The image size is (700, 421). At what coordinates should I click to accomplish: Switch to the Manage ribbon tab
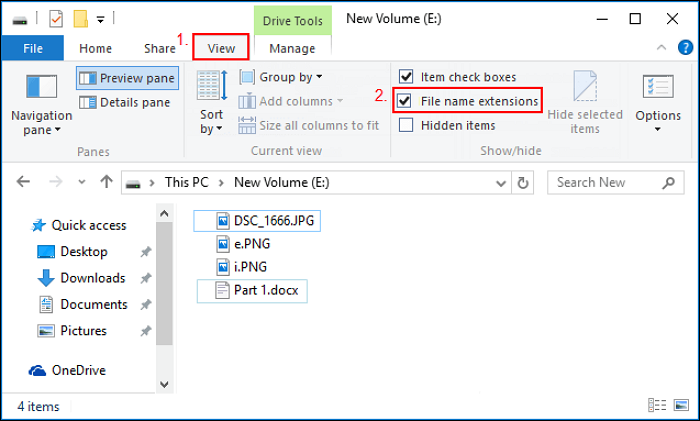click(x=292, y=48)
